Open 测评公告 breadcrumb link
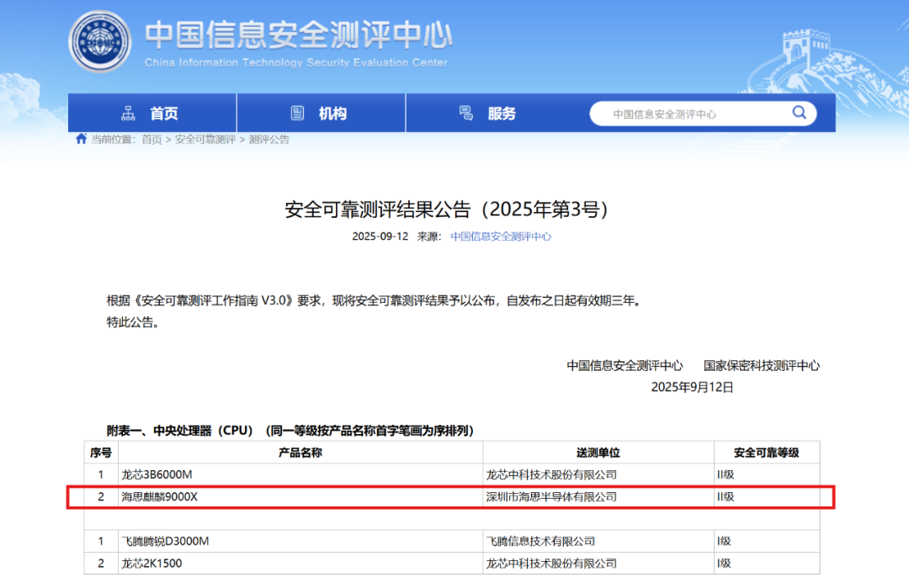The height and width of the screenshot is (588, 909). (269, 140)
